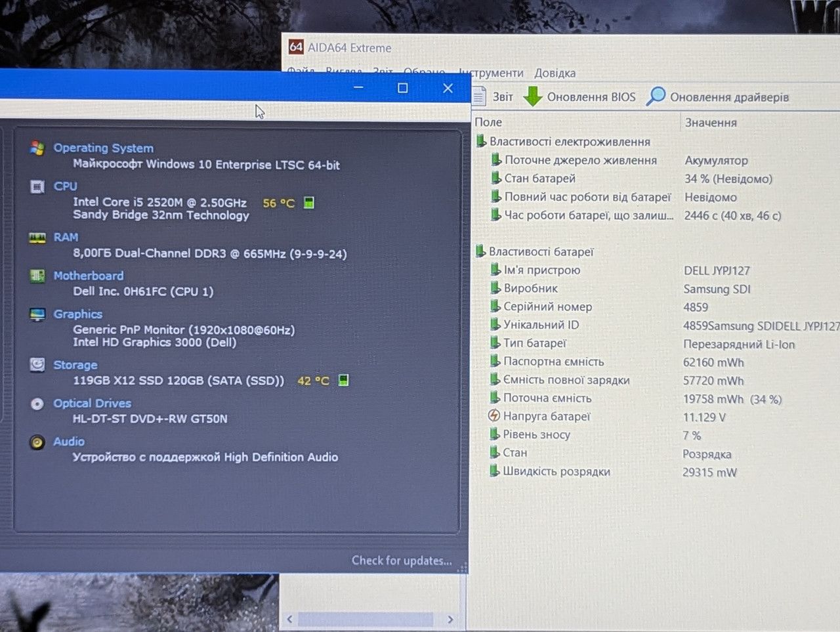Click the report page icon beside Звіт
The height and width of the screenshot is (632, 840).
pyautogui.click(x=479, y=96)
